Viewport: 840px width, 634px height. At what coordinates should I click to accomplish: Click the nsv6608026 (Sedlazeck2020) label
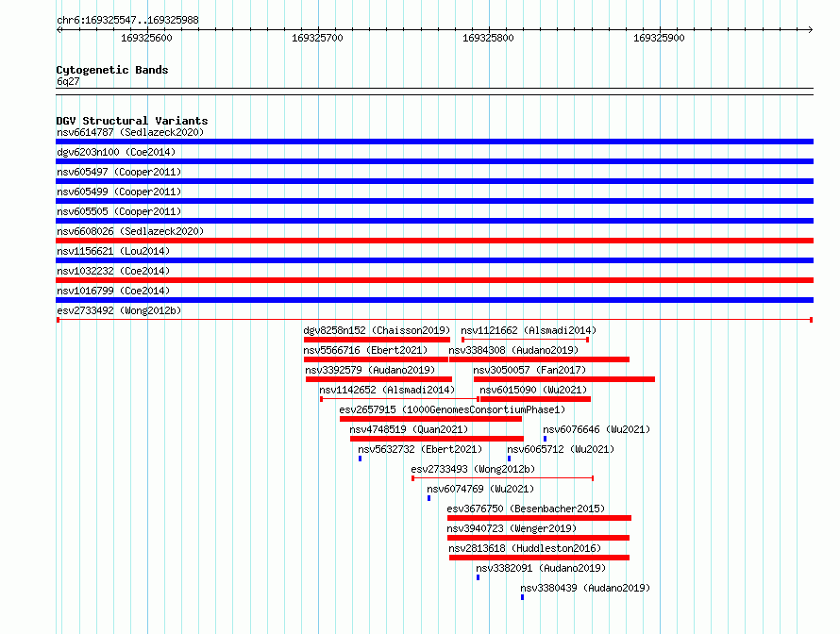tap(130, 231)
